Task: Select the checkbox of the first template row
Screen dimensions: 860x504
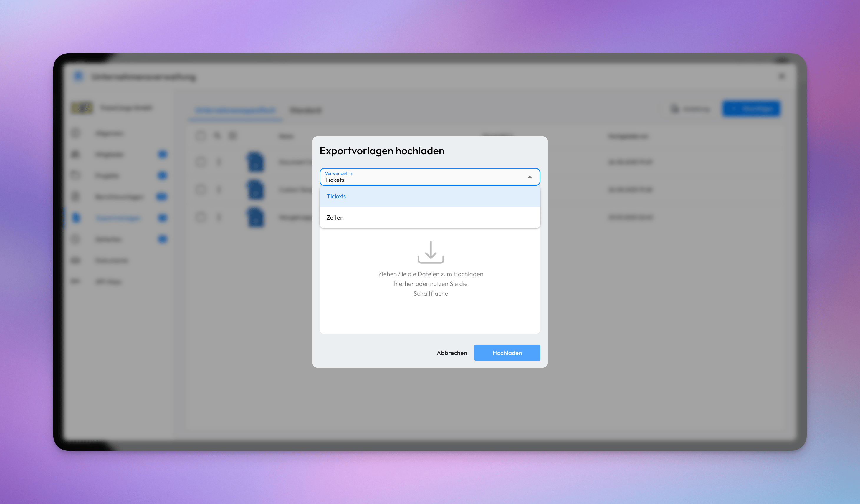Action: point(201,162)
